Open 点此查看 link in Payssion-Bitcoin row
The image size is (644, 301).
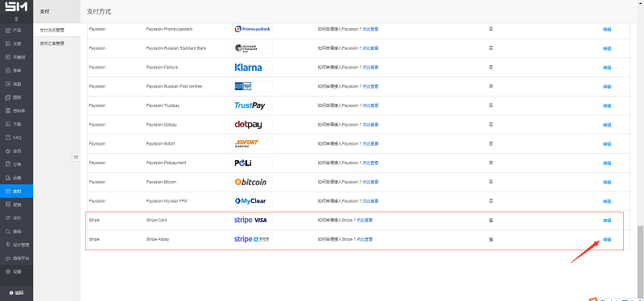(x=370, y=182)
